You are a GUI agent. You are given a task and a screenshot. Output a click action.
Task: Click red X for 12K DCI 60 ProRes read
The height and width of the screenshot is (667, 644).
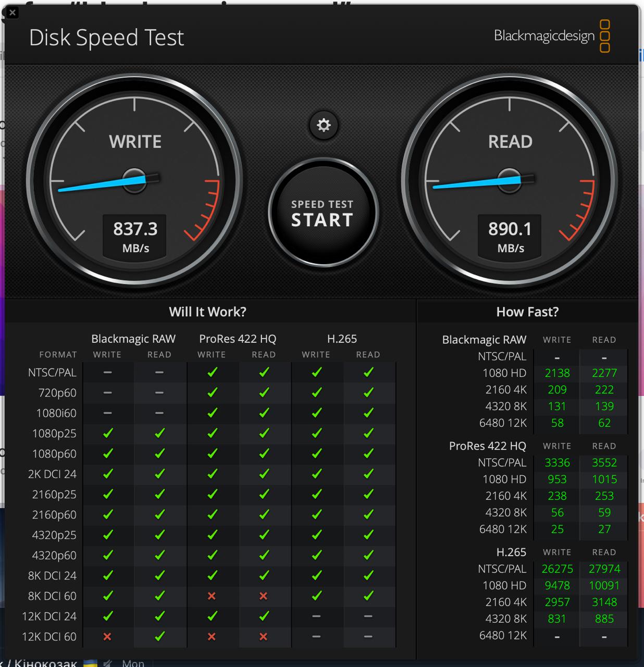coord(264,636)
